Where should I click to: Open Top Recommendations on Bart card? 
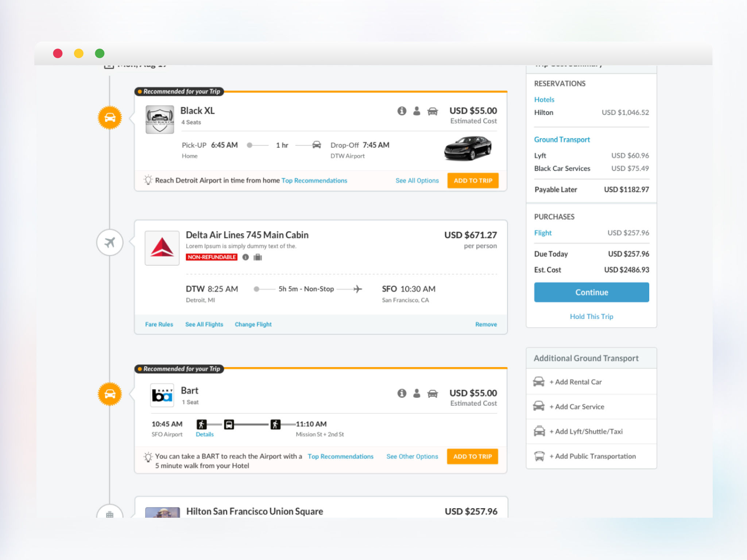pyautogui.click(x=341, y=456)
